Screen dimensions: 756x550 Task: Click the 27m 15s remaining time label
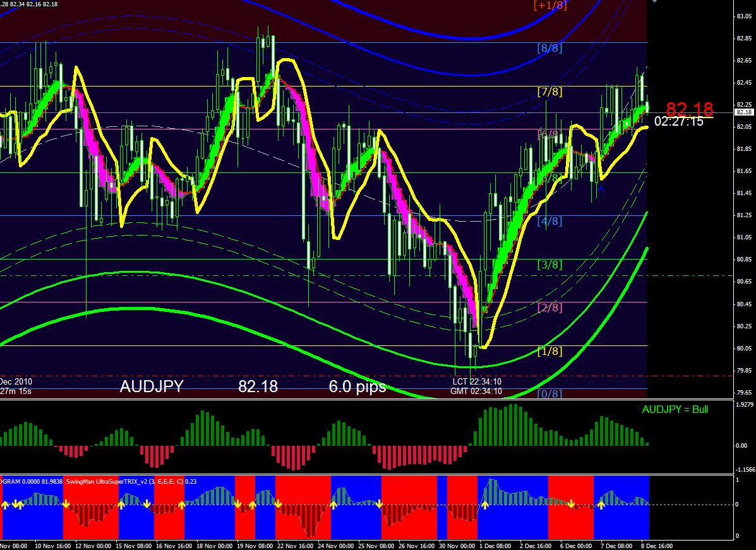(x=15, y=392)
